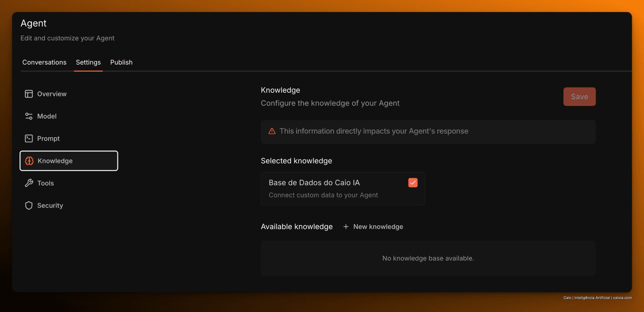
Task: Click the 'No knowledge base available.' message
Action: coord(428,258)
